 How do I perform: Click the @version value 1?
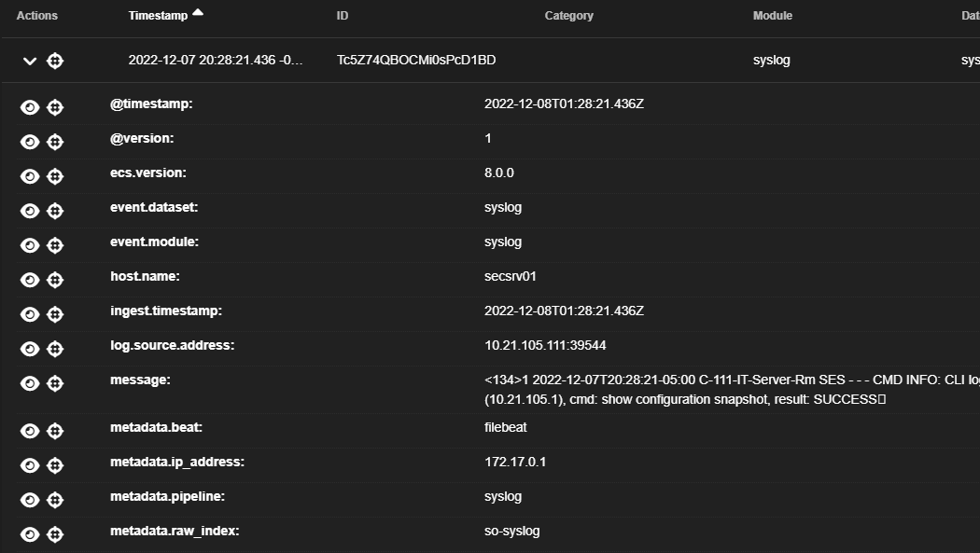click(487, 138)
